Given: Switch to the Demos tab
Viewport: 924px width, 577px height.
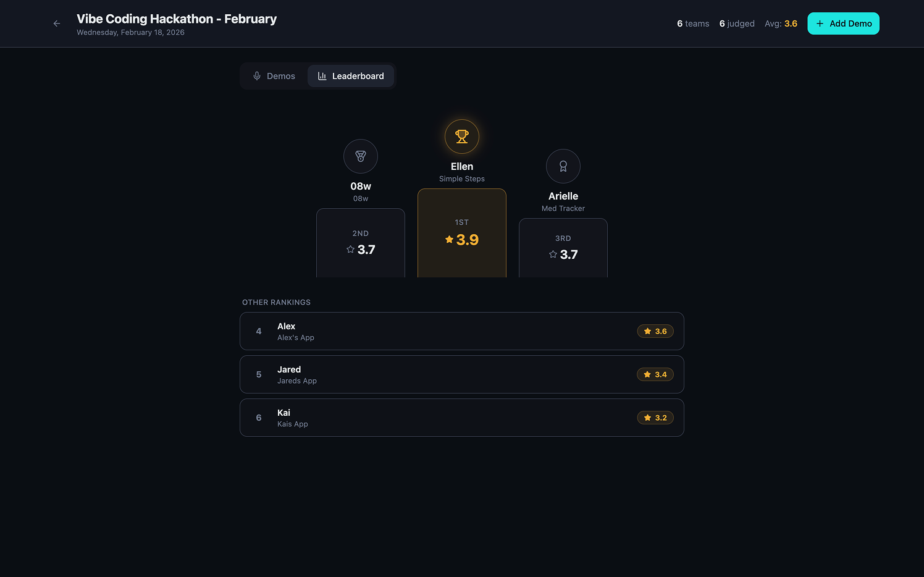Looking at the screenshot, I should [x=274, y=76].
